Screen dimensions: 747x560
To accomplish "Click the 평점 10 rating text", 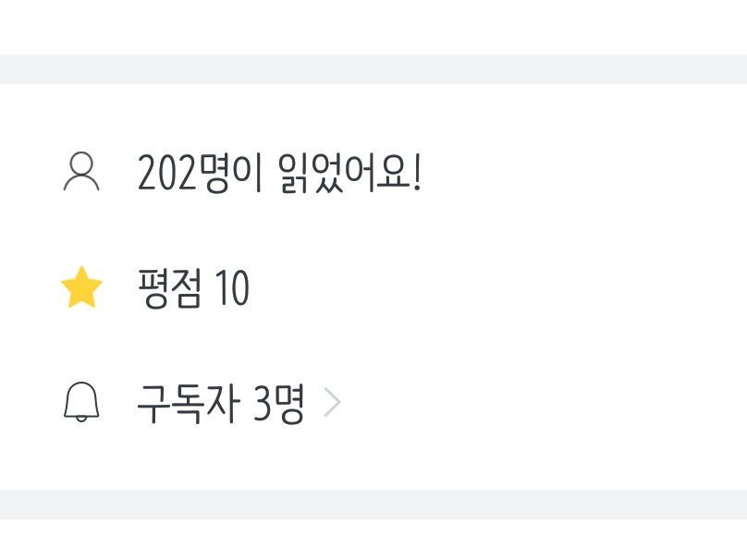I will pos(193,289).
